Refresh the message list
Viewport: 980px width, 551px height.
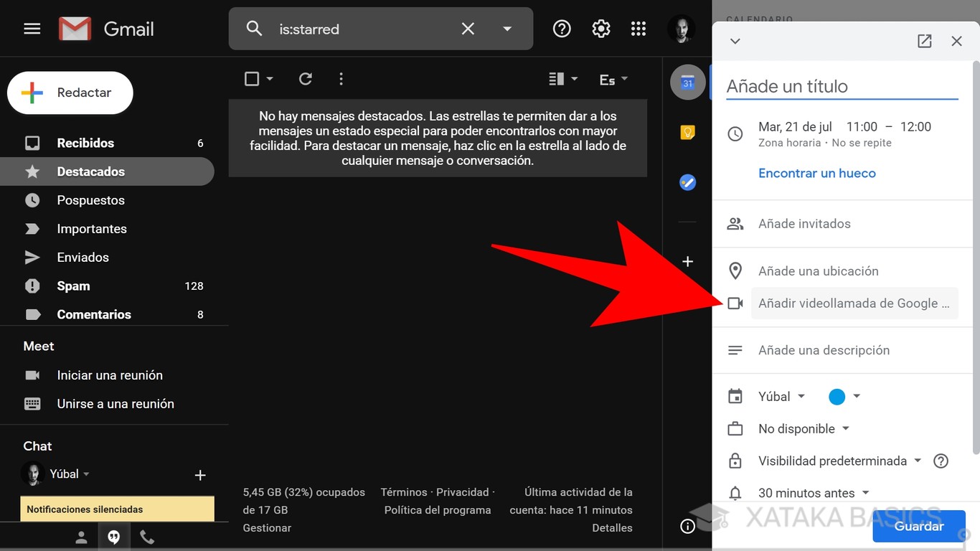(x=305, y=79)
